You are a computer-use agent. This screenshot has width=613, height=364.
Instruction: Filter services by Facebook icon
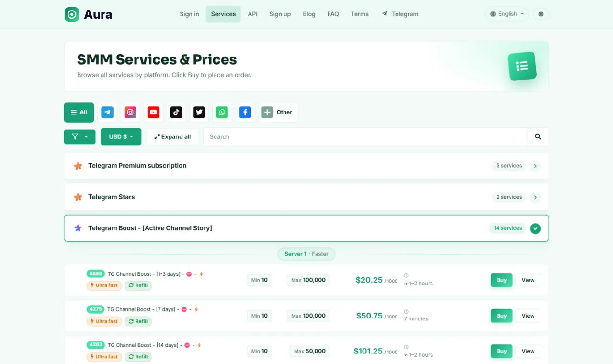click(x=245, y=113)
